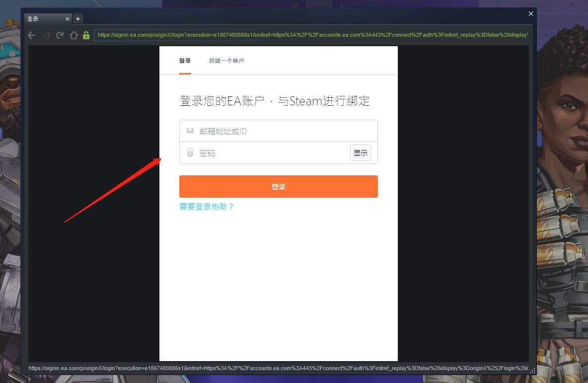588x383 pixels.
Task: Click the signin.ea.com URL address bar
Action: (x=312, y=35)
